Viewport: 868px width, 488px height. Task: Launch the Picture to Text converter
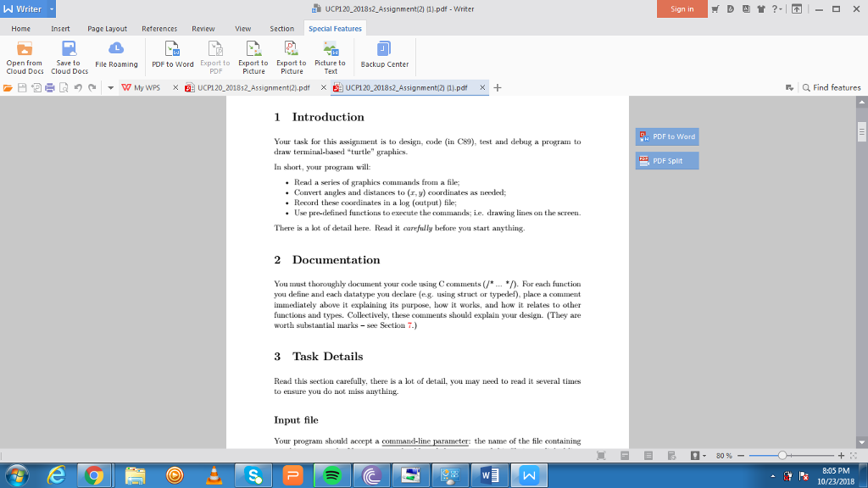(330, 56)
